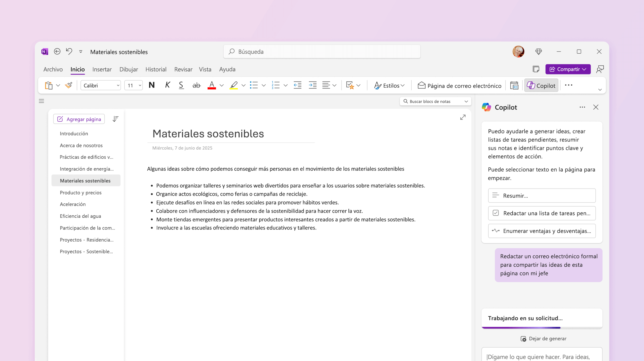Switch to the Ayuda tab

[x=227, y=69]
